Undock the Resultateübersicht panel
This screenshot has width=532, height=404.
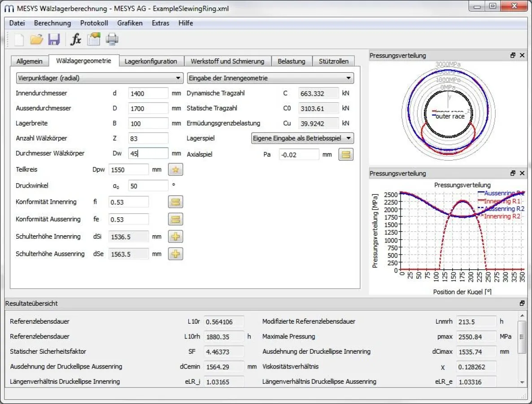522,303
